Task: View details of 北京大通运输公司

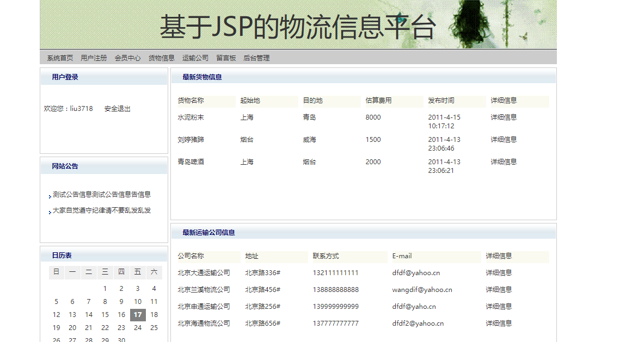Action: click(498, 272)
